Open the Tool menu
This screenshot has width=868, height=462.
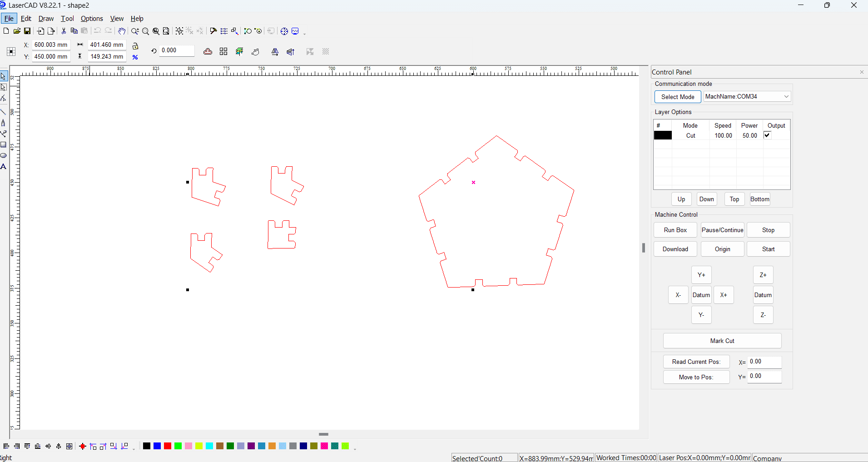67,19
